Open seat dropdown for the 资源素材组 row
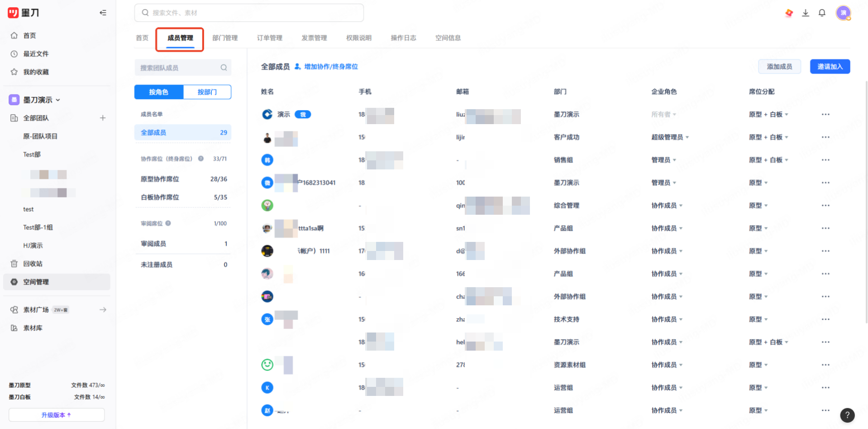This screenshot has height=429, width=868. tap(758, 365)
